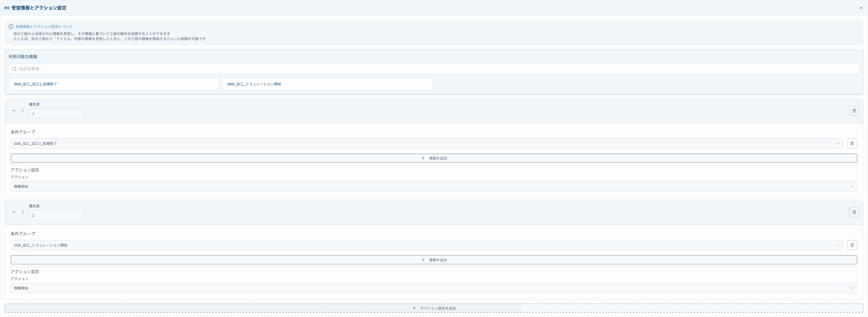
Task: Collapse the priority 1 action block
Action: [14, 111]
